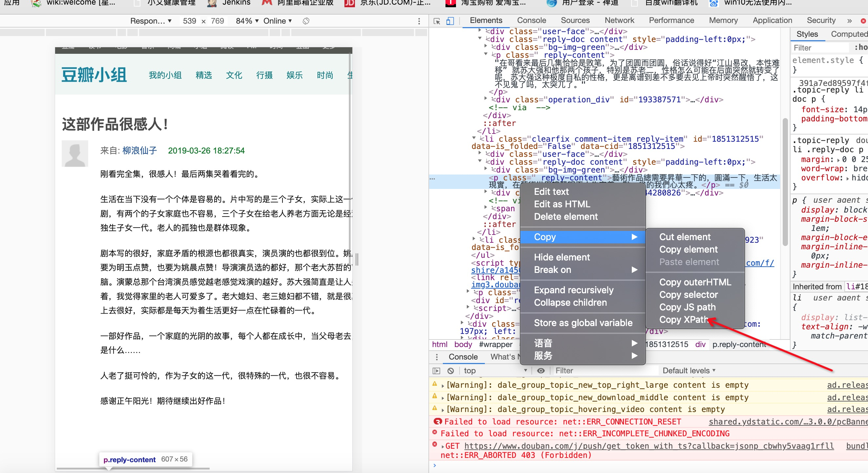Click the JD.COM bookmark icon

pos(349,3)
